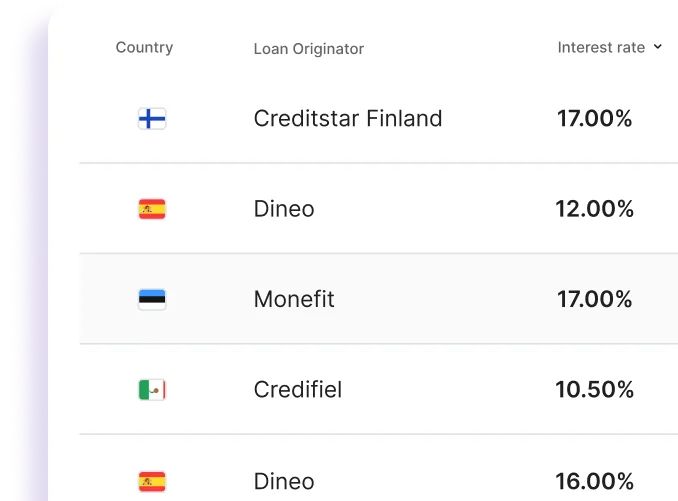Click Spain flag in the 16.00% Dineo row
This screenshot has width=678, height=501.
[152, 481]
